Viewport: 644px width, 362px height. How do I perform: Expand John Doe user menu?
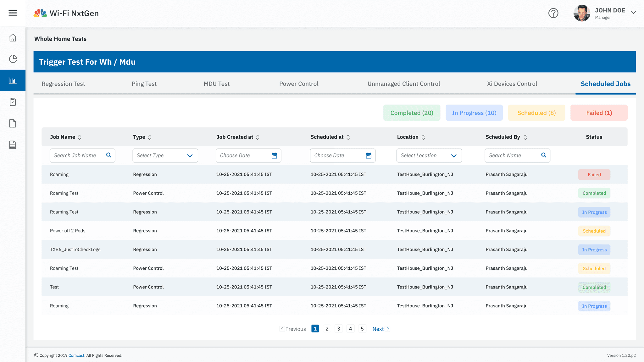pos(633,13)
